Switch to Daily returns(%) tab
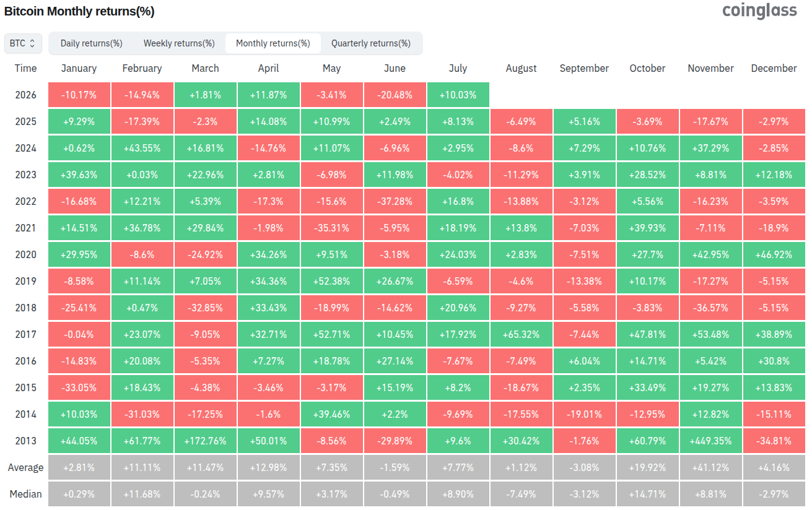The width and height of the screenshot is (812, 510). 91,43
